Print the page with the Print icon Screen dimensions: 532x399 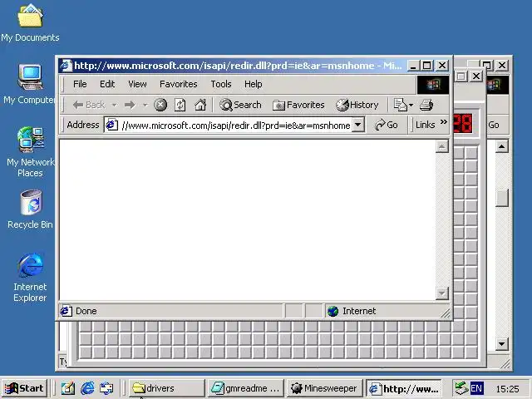[426, 105]
